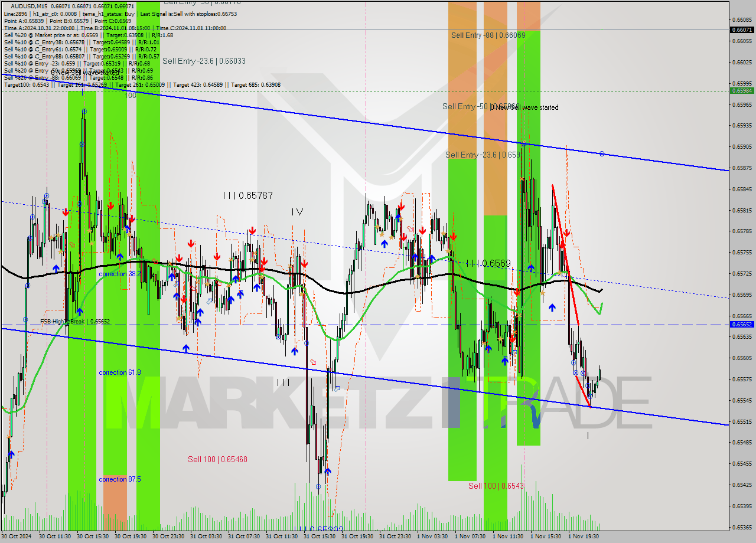
Task: Click the 0.65725 price axis value
Action: (x=742, y=274)
